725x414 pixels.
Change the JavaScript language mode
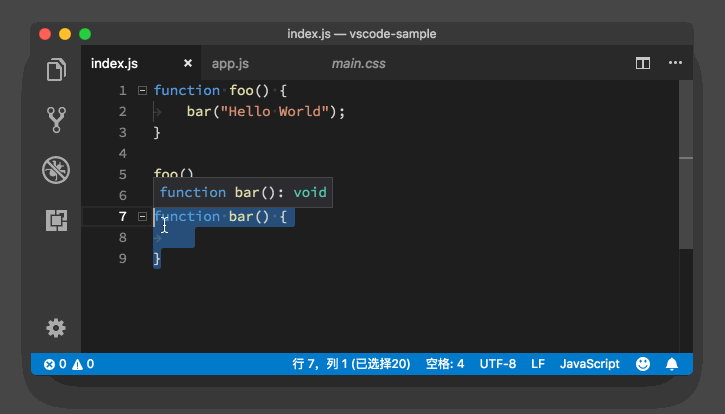589,364
